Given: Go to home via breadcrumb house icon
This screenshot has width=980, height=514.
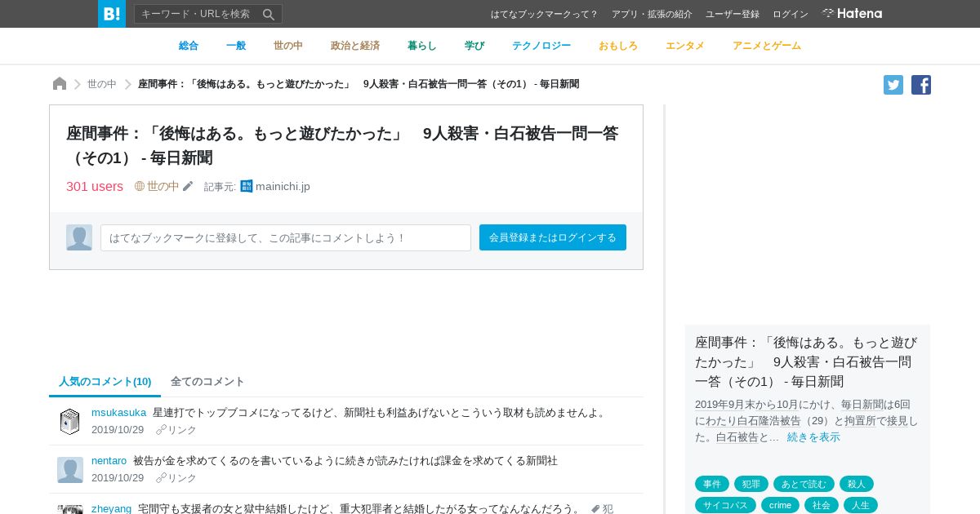Looking at the screenshot, I should pos(60,83).
